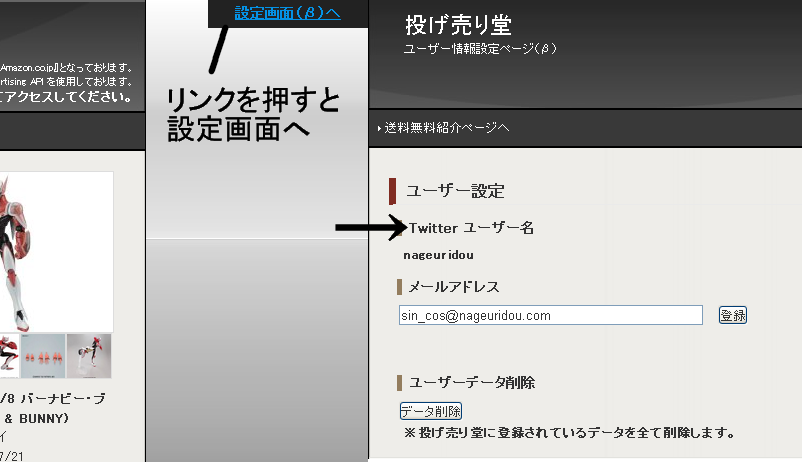802x462 pixels.
Task: Select the middle thumbnail with hand parts
Action: pos(42,355)
